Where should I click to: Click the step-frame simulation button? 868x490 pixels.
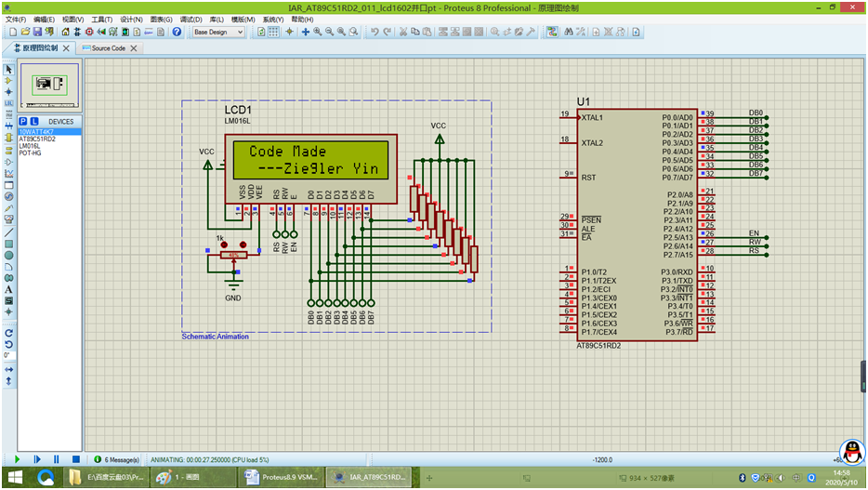click(x=37, y=459)
